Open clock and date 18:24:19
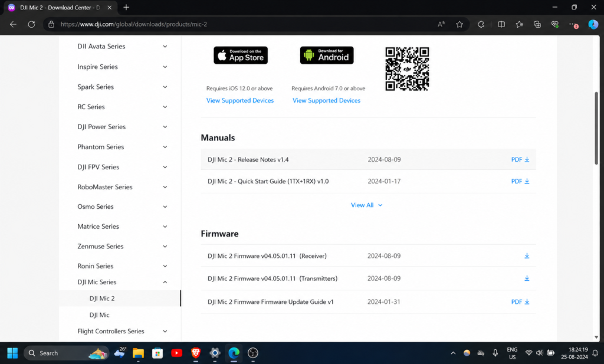Viewport: 604px width, 364px height. click(575, 353)
